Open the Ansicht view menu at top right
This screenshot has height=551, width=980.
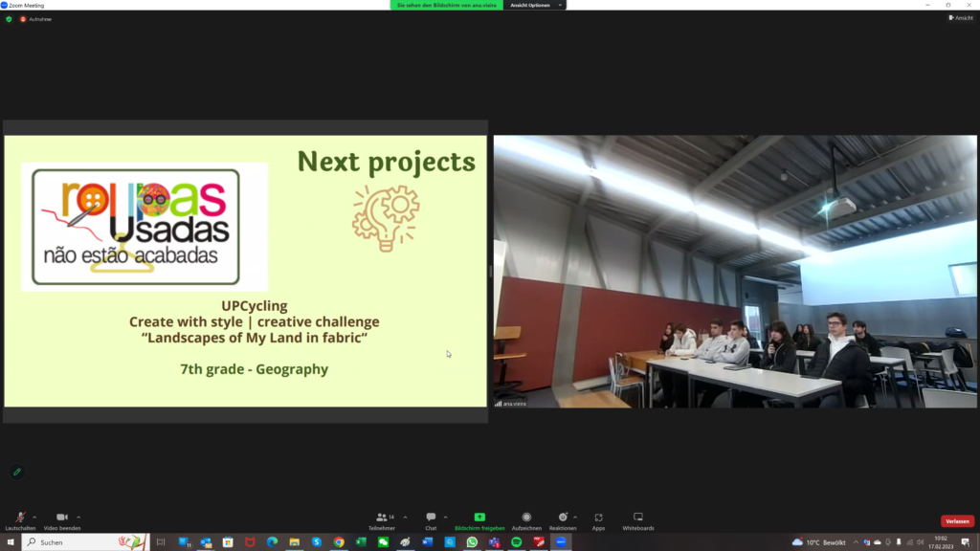[x=959, y=17]
